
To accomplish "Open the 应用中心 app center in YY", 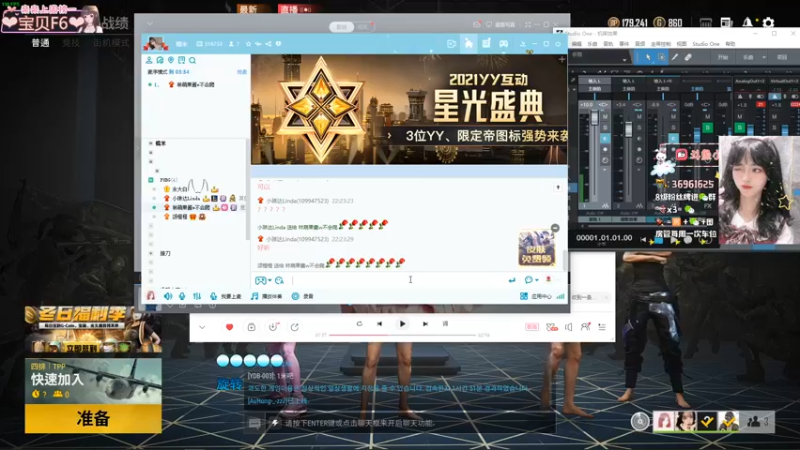I will pos(535,296).
